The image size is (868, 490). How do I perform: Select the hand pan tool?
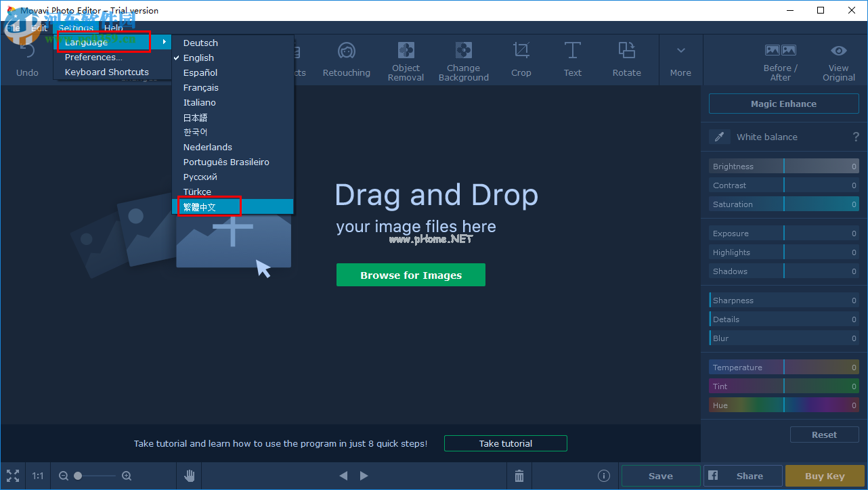(x=190, y=476)
